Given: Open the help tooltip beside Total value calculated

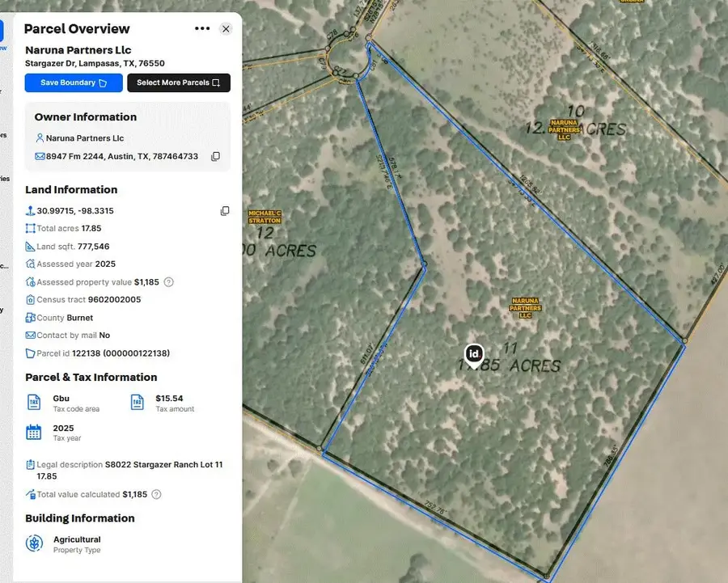Looking at the screenshot, I should tap(157, 495).
